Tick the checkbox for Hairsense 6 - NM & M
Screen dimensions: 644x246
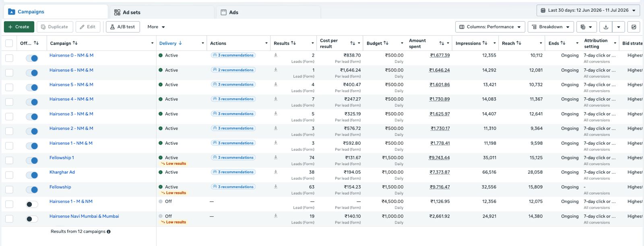pyautogui.click(x=9, y=73)
